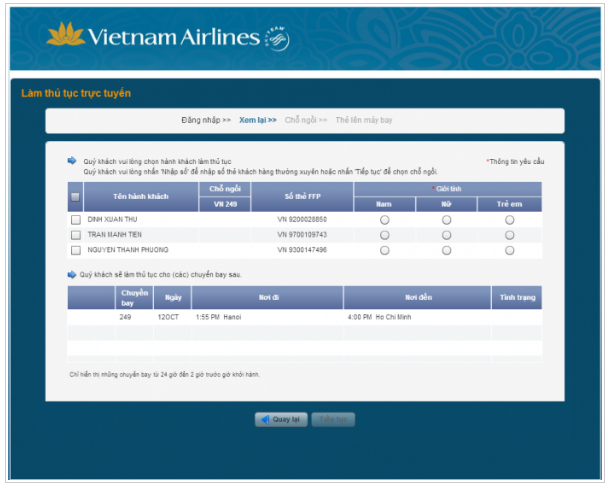Open the Thẻ lên máy bay step
This screenshot has width=608, height=485.
click(364, 120)
